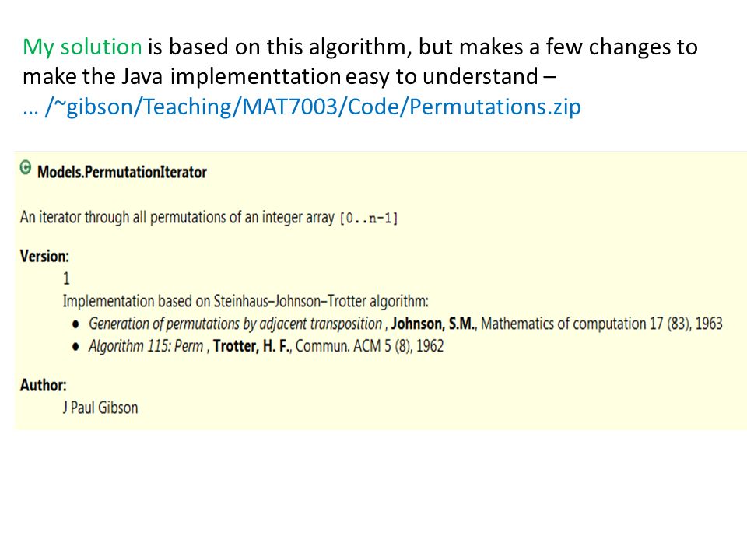Click the Johnson, S.M. bold author name
The image size is (747, 560).
click(433, 324)
